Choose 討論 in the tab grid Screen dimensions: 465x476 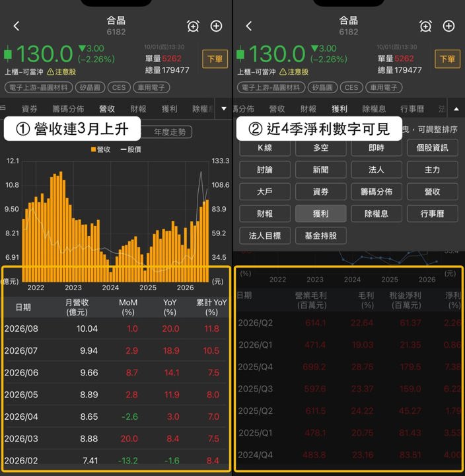coord(265,170)
